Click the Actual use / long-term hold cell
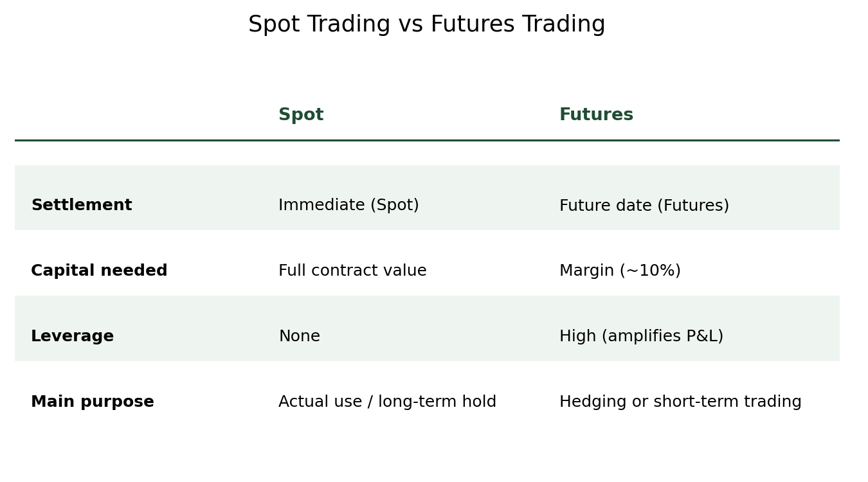This screenshot has height=482, width=868. pyautogui.click(x=387, y=402)
